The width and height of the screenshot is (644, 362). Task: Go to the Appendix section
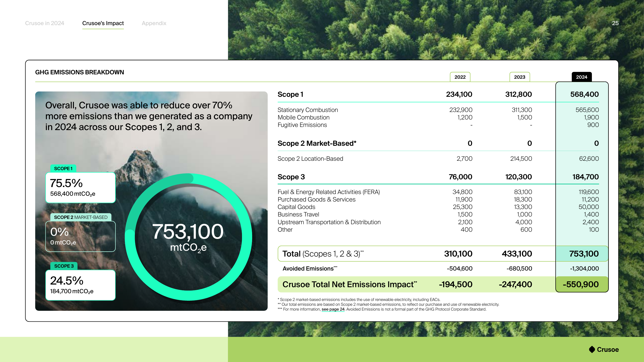point(154,23)
